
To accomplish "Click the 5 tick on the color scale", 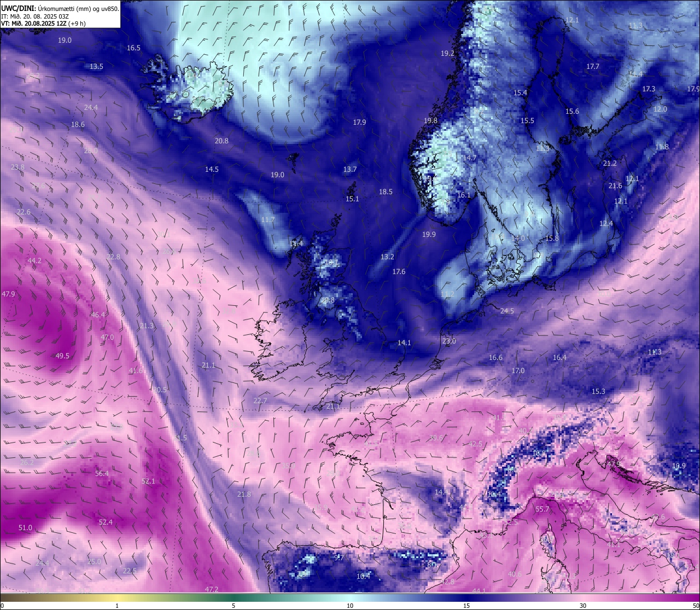I will pos(234,606).
